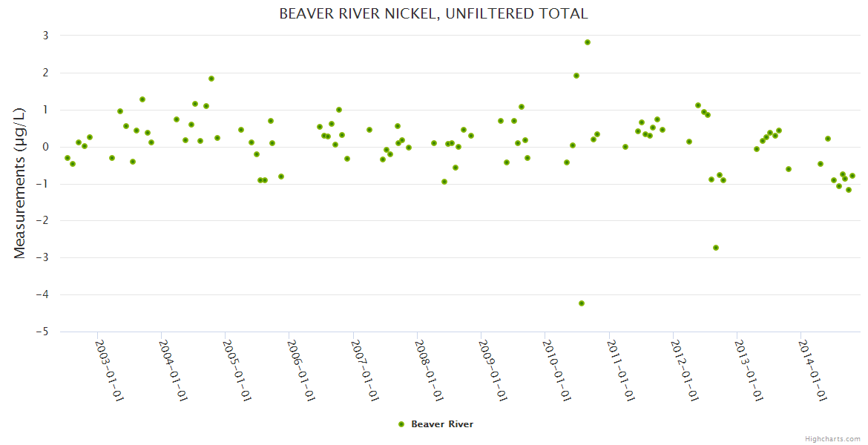The height and width of the screenshot is (445, 868).
Task: Open the Highcharts.com credits link
Action: click(832, 438)
